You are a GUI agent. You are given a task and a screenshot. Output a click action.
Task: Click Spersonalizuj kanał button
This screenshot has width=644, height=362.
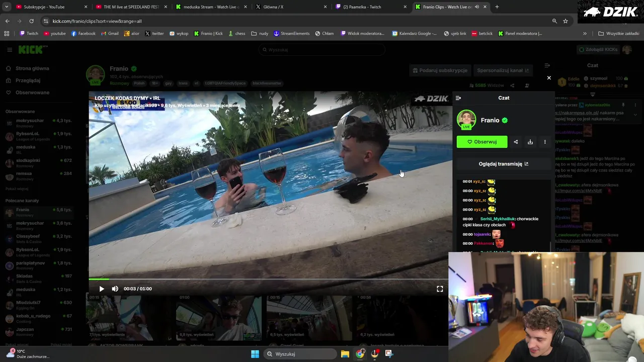(504, 70)
